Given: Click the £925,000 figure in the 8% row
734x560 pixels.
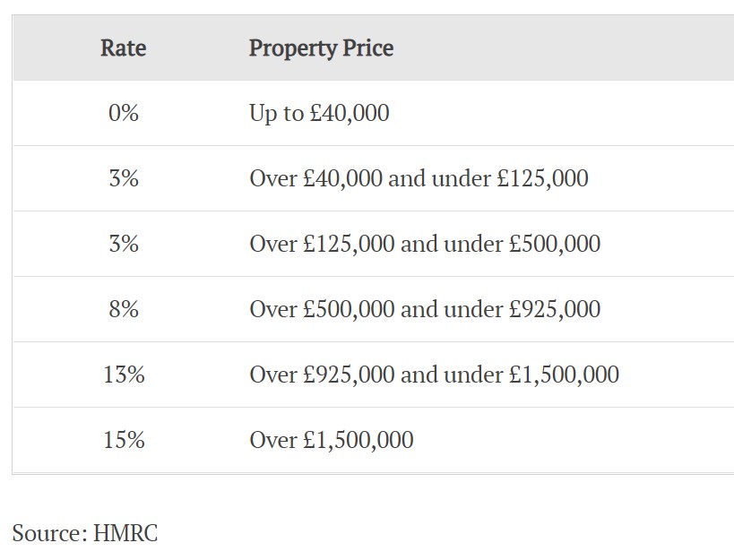Looking at the screenshot, I should click(x=554, y=310).
